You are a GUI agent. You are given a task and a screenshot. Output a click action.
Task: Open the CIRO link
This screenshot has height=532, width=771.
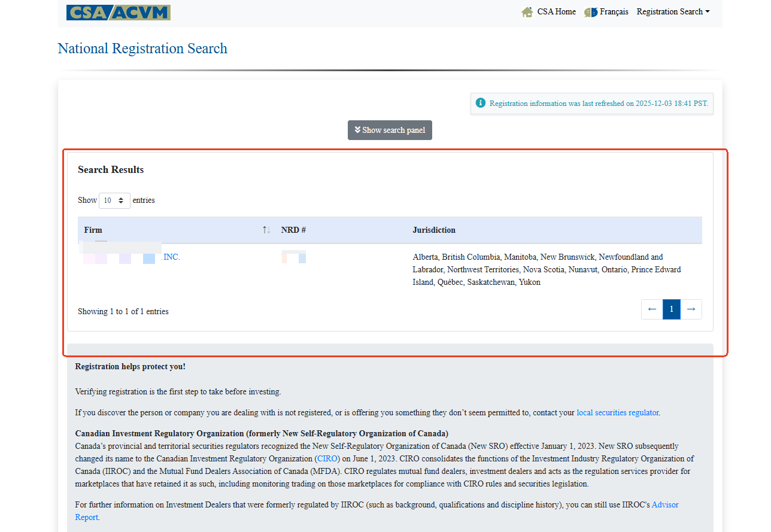327,459
